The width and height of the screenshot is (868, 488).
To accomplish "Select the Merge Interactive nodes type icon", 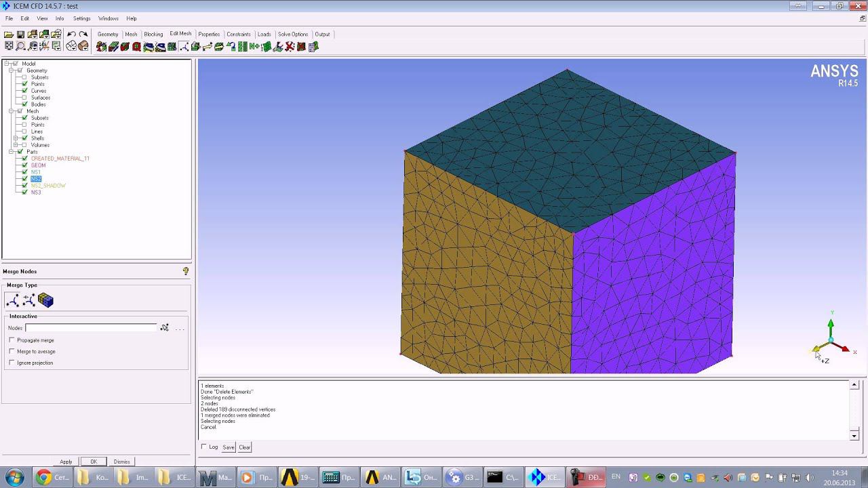I will (13, 300).
